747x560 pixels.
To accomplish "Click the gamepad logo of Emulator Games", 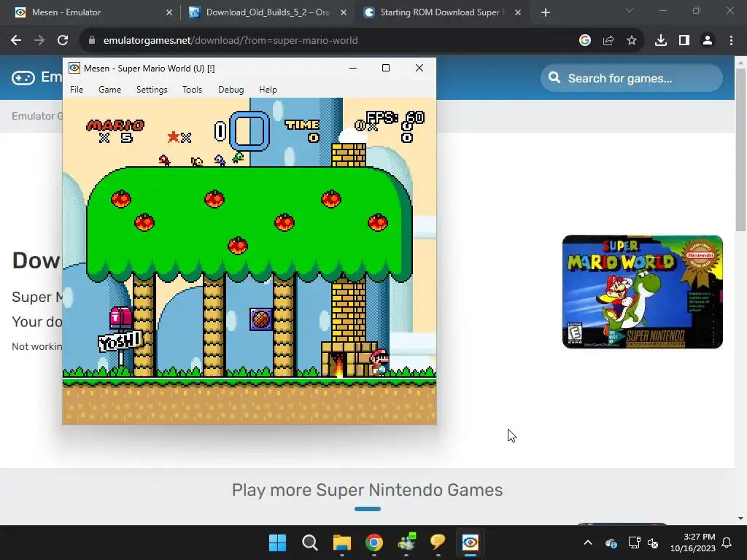I will pyautogui.click(x=23, y=77).
